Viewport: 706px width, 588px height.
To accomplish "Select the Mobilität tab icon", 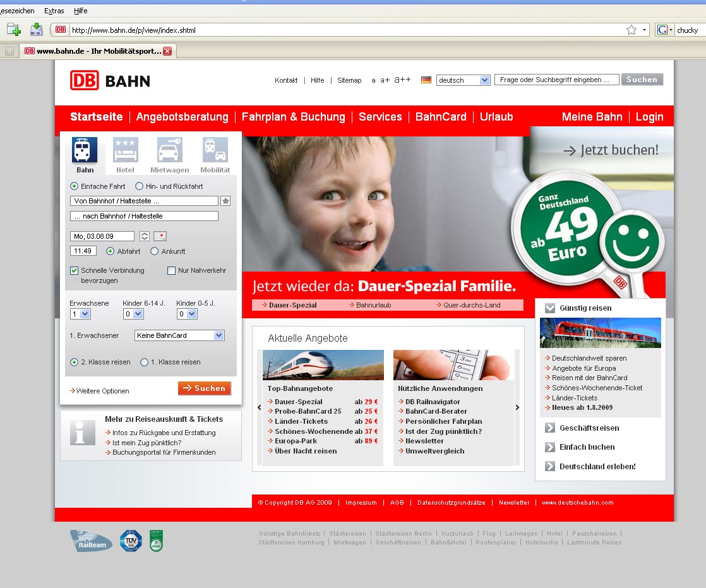I will pos(215,150).
